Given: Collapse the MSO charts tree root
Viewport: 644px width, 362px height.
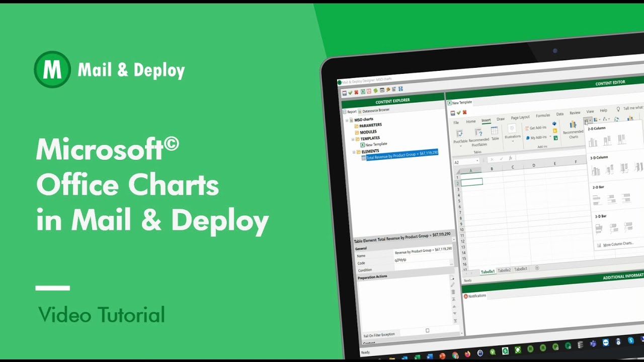Looking at the screenshot, I should tap(347, 121).
